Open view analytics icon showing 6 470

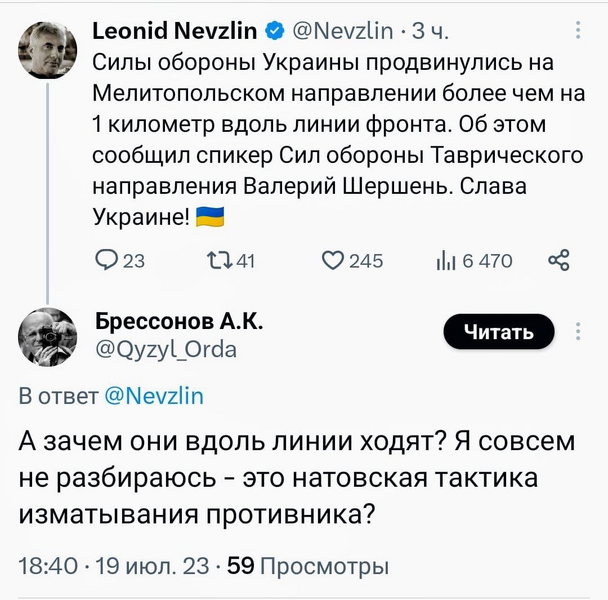point(445,260)
